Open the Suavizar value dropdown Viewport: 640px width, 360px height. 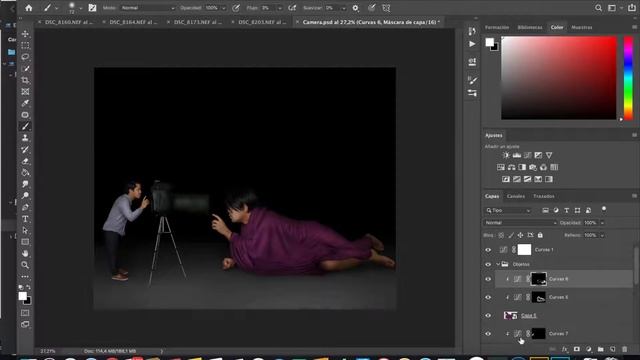tap(343, 8)
